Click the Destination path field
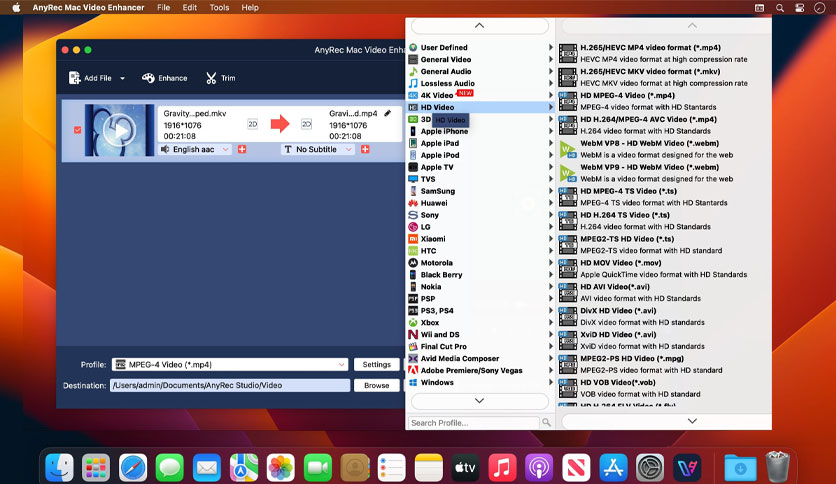 tap(230, 385)
